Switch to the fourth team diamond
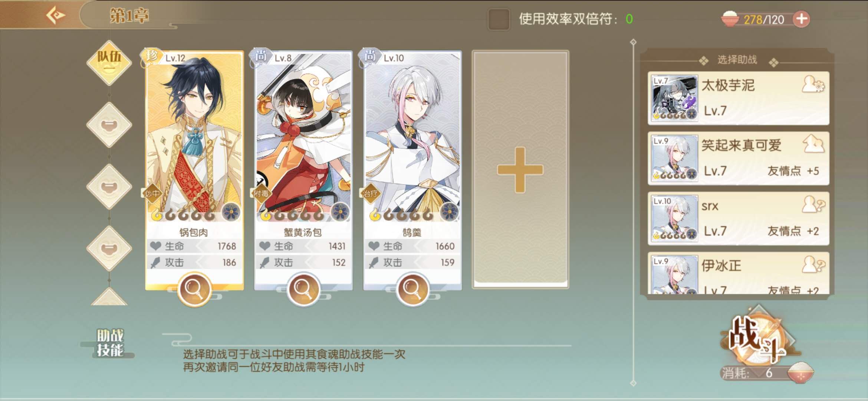The image size is (868, 401). 109,248
